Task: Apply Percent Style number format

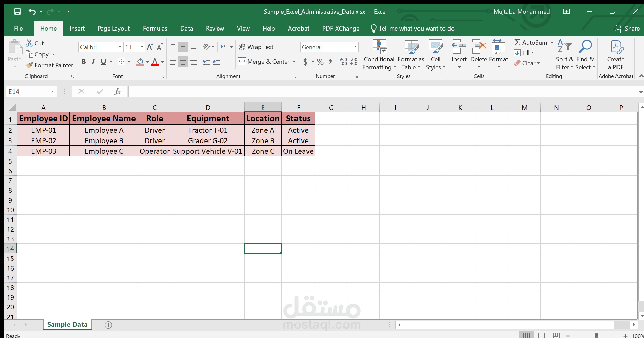Action: click(320, 62)
